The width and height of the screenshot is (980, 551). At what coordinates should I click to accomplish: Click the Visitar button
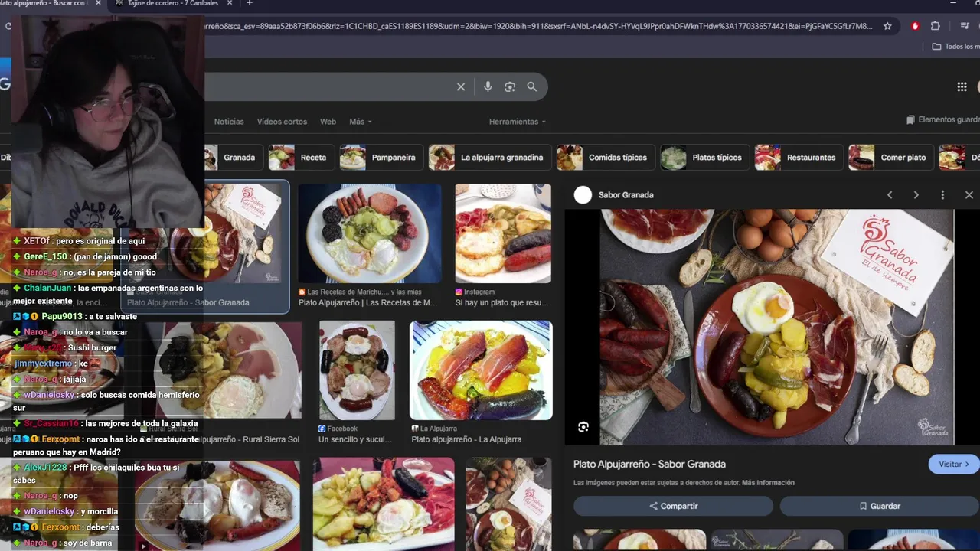pyautogui.click(x=953, y=465)
